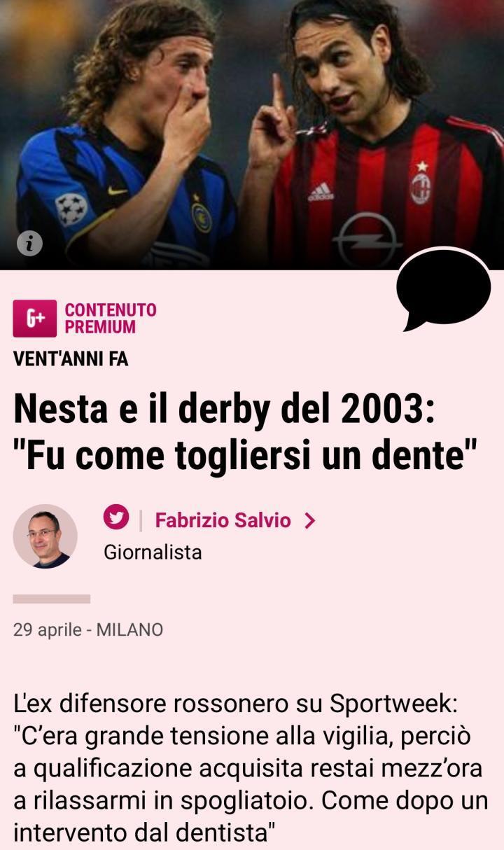The height and width of the screenshot is (850, 504).
Task: Tap the G+ premium badge
Action: pyautogui.click(x=34, y=319)
